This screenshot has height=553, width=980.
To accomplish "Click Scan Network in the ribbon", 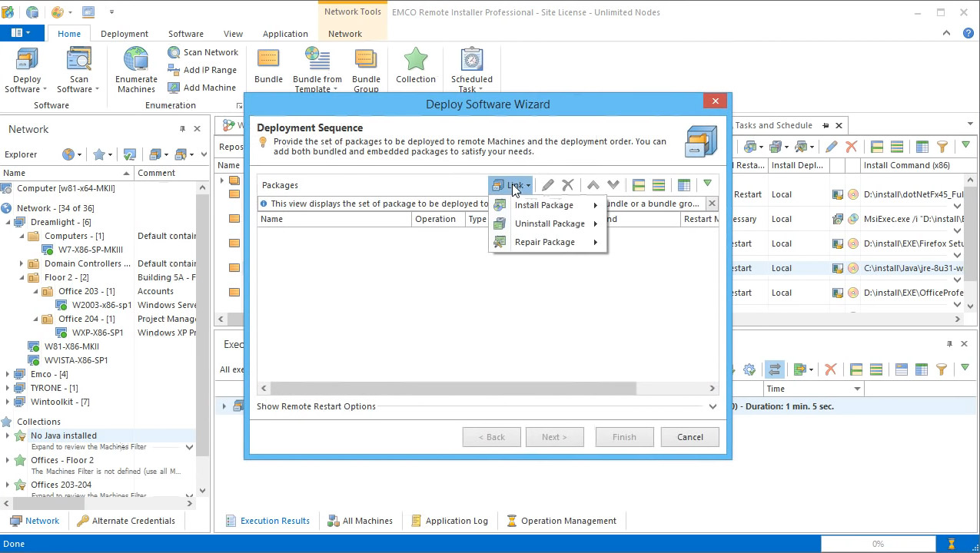I will tap(203, 52).
